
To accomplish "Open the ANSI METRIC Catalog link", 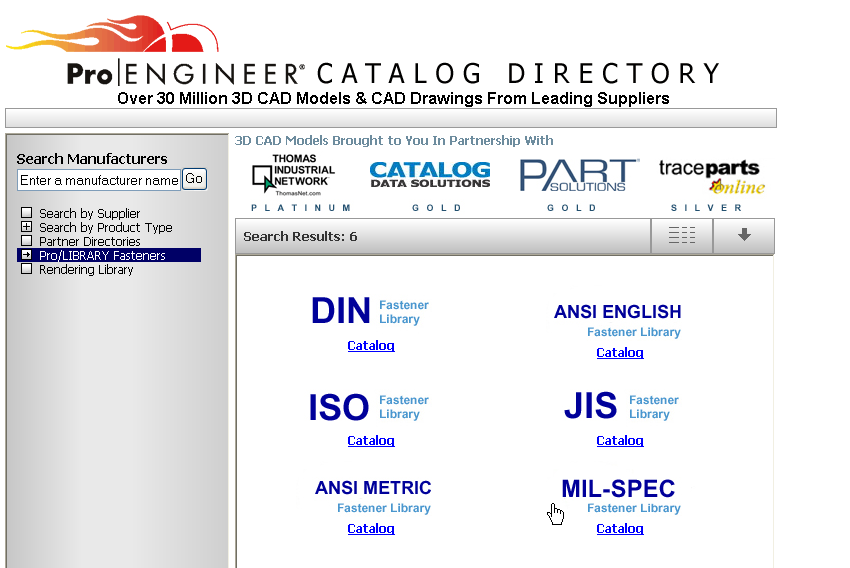I will (371, 529).
